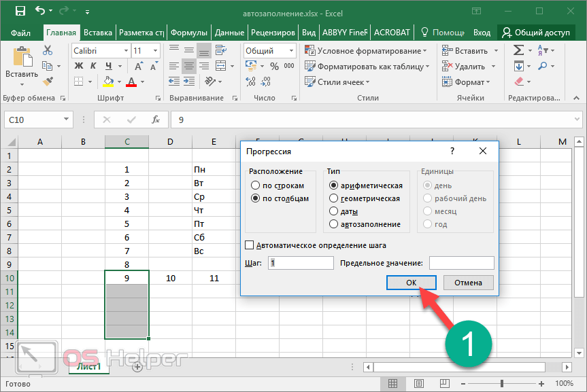Click the percent style icon
Viewport: 587px width, 392px height.
tap(274, 66)
